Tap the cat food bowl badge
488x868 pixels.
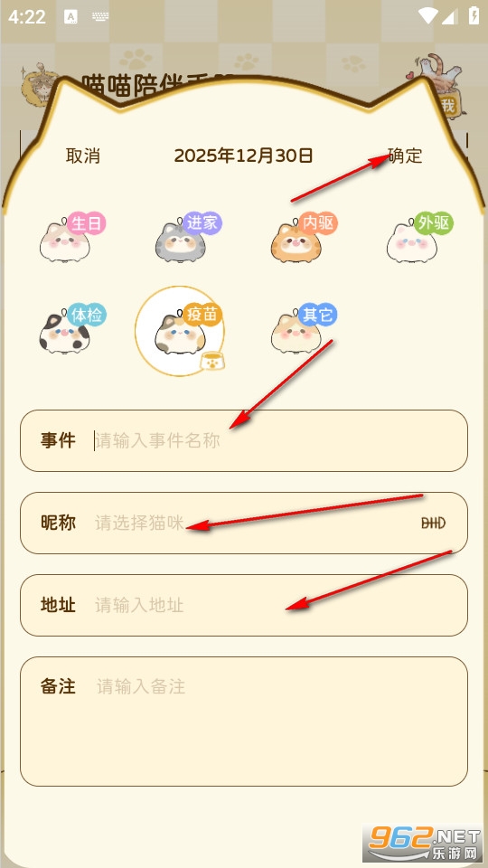pyautogui.click(x=211, y=362)
